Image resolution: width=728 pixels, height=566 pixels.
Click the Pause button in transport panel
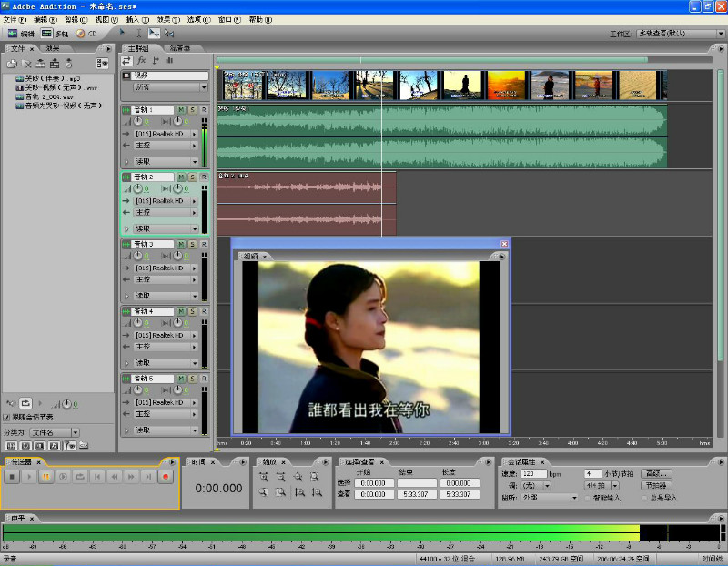pos(46,476)
